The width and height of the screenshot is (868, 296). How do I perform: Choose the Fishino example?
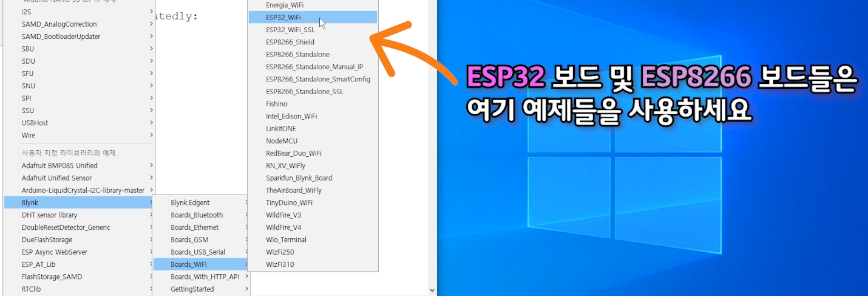pyautogui.click(x=313, y=104)
